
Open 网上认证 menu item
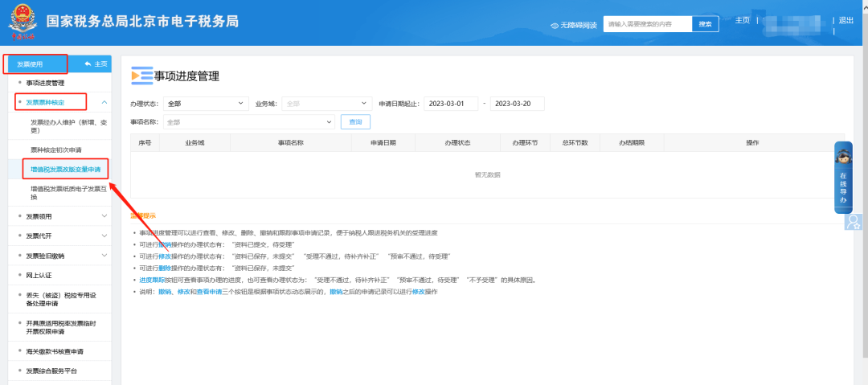coord(39,276)
